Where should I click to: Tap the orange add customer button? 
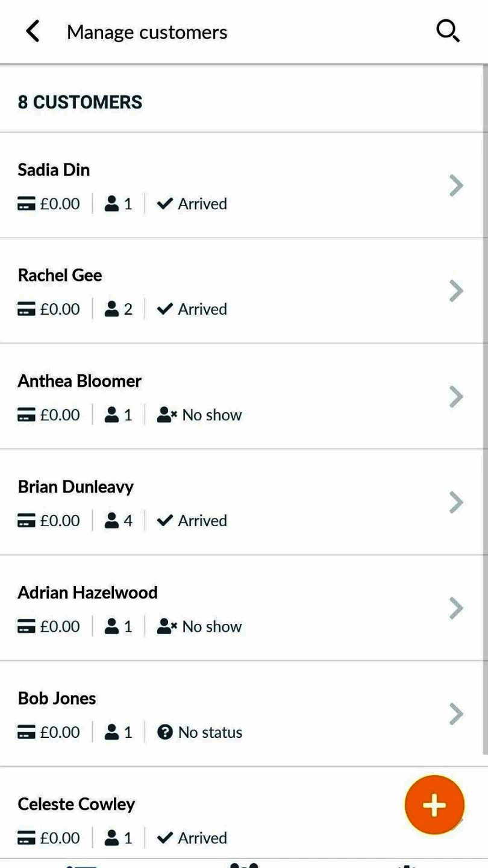pos(434,805)
